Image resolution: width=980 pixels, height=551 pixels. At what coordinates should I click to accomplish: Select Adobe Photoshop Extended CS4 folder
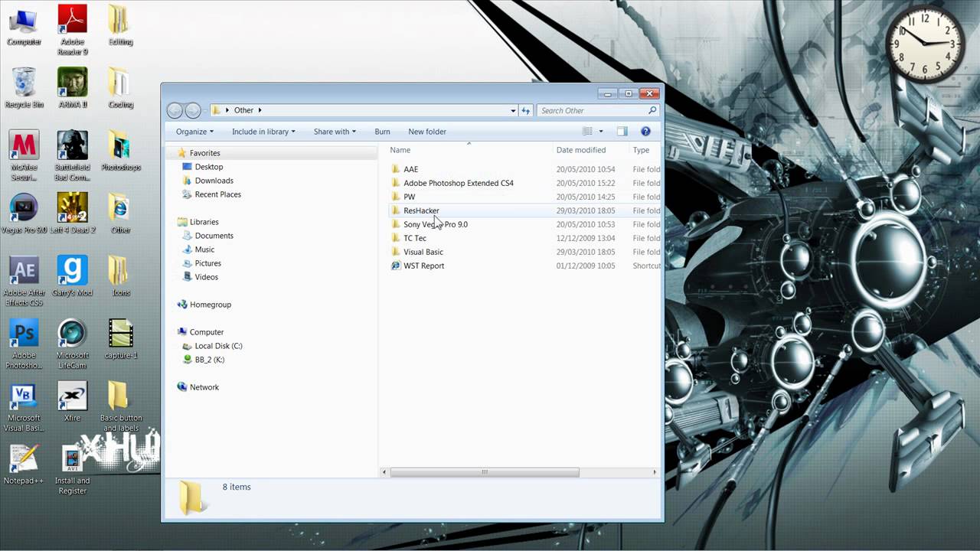coord(524,183)
